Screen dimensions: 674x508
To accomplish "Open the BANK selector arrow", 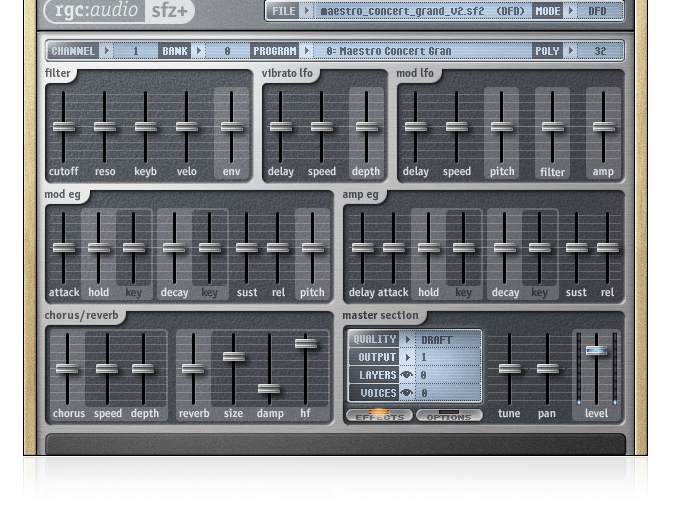I will click(198, 51).
